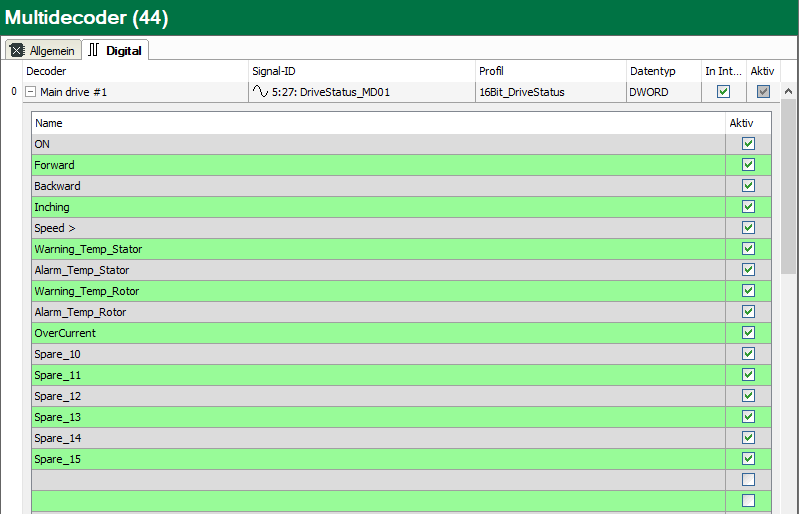
Task: Click the Datentyp column header
Action: pyautogui.click(x=664, y=71)
